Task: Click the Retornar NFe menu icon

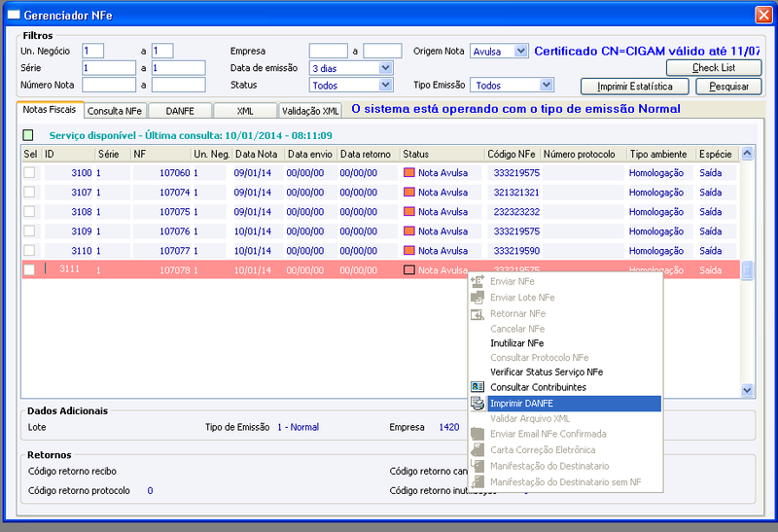Action: click(477, 314)
